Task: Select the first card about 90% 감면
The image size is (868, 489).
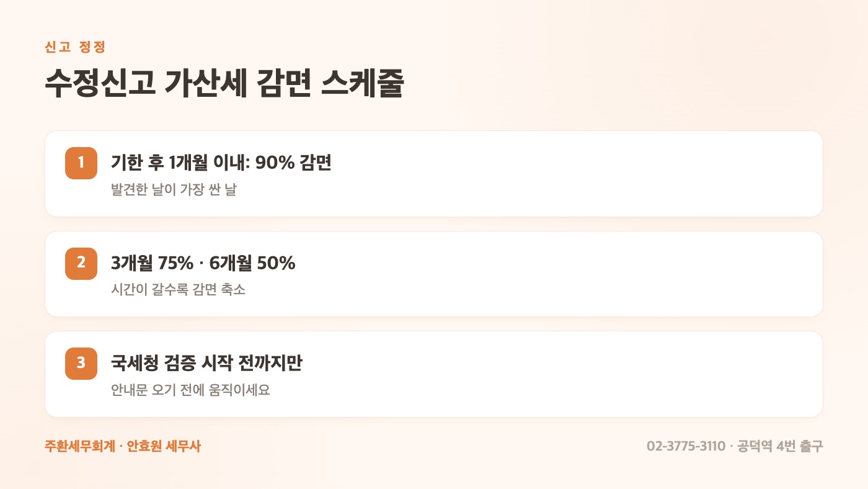Action: (434, 174)
